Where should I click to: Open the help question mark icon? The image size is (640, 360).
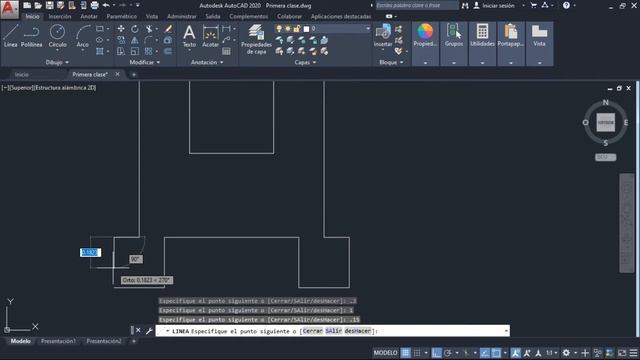pyautogui.click(x=566, y=5)
